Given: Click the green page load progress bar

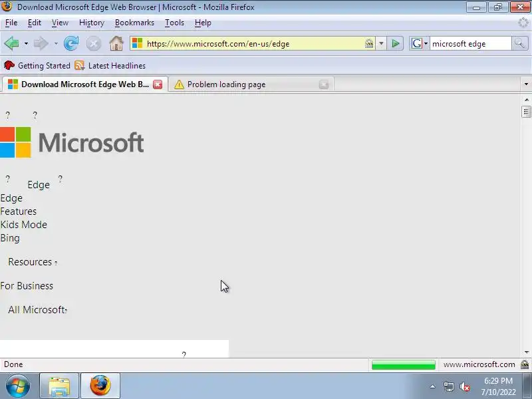Looking at the screenshot, I should click(x=404, y=364).
